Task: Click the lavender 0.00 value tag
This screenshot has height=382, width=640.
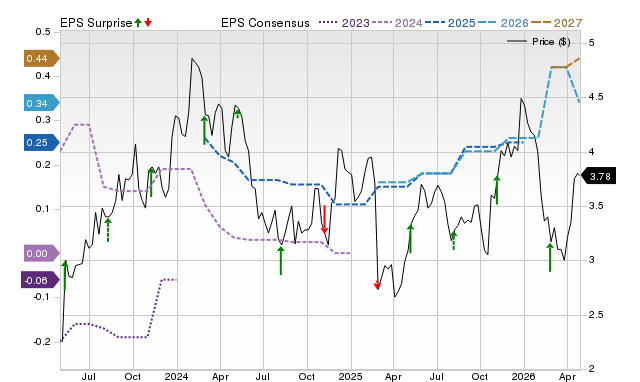Action: 42,253
